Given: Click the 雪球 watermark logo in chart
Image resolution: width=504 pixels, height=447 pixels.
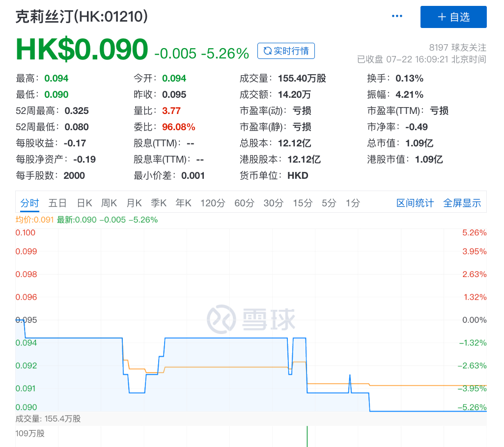Looking at the screenshot, I should (251, 320).
